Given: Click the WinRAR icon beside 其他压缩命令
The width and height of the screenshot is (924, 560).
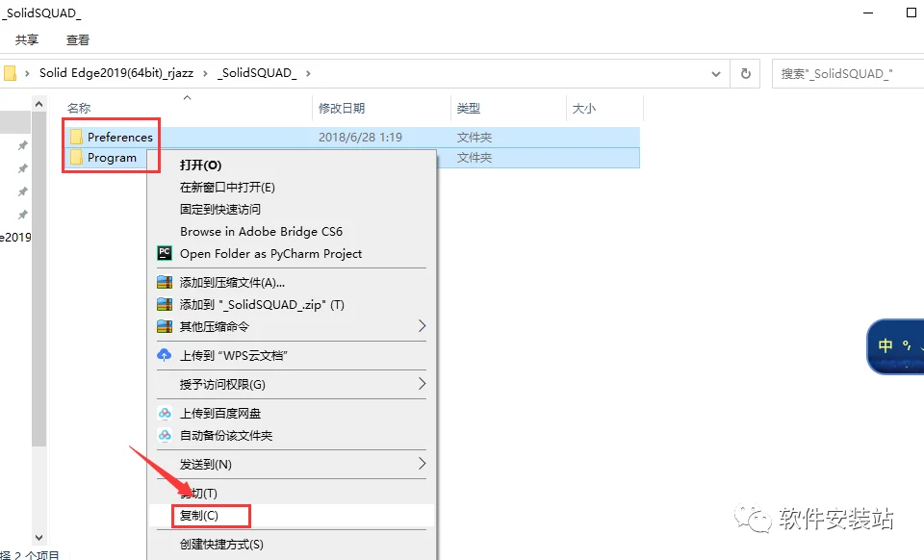Looking at the screenshot, I should point(165,326).
